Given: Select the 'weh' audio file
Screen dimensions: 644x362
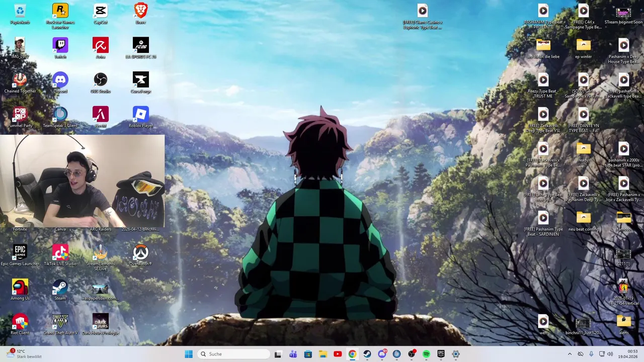Looking at the screenshot, I should tap(543, 324).
